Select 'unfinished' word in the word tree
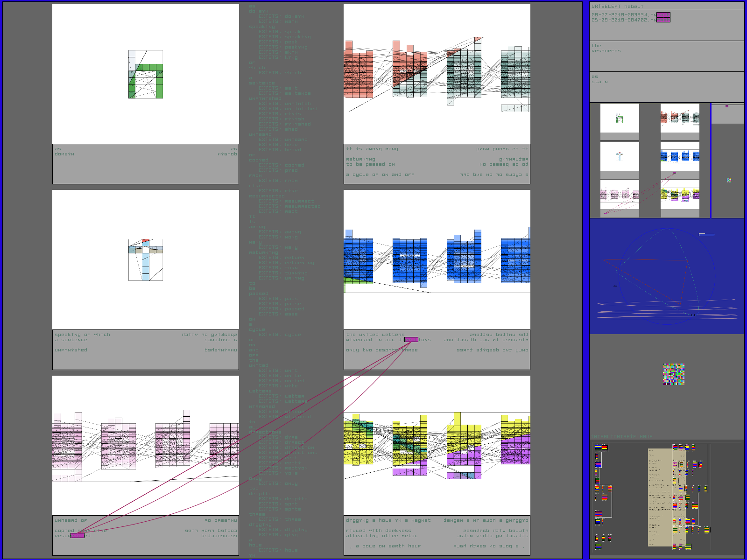Screen dimensions: 747x560 [x=265, y=98]
